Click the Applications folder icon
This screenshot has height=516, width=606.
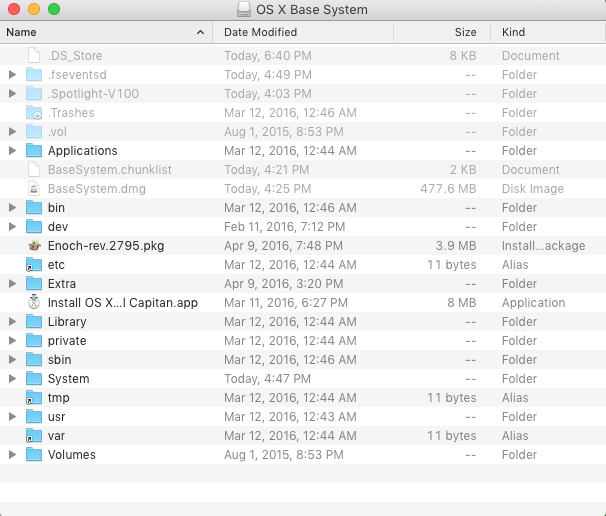pyautogui.click(x=34, y=151)
